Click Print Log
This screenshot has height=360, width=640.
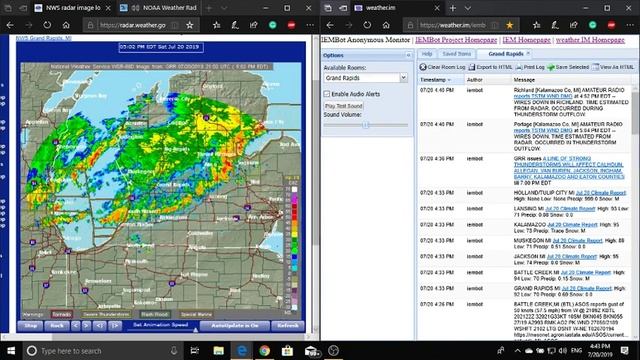[530, 67]
